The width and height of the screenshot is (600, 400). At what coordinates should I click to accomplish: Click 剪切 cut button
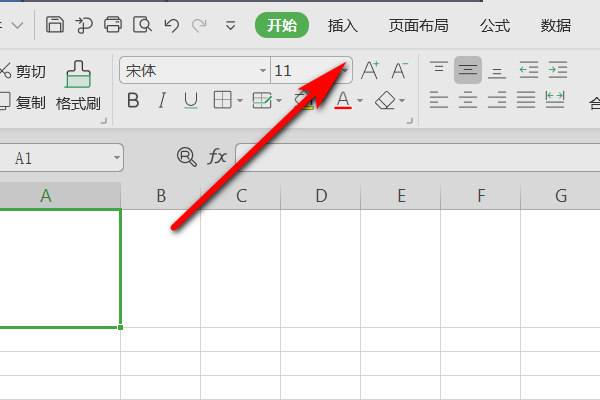pos(23,71)
